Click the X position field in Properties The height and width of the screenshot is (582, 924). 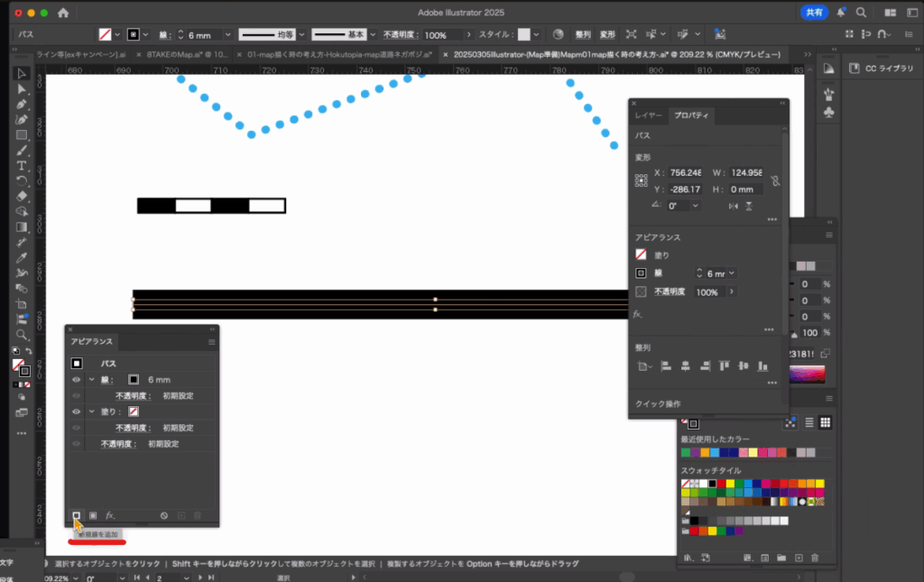pyautogui.click(x=685, y=172)
